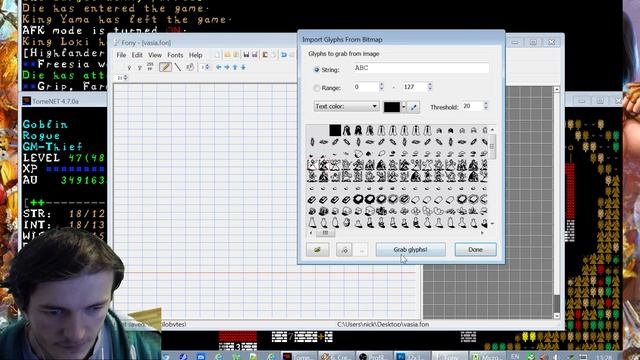Click the Open font folder icon
640x360 pixels.
pos(227,55)
